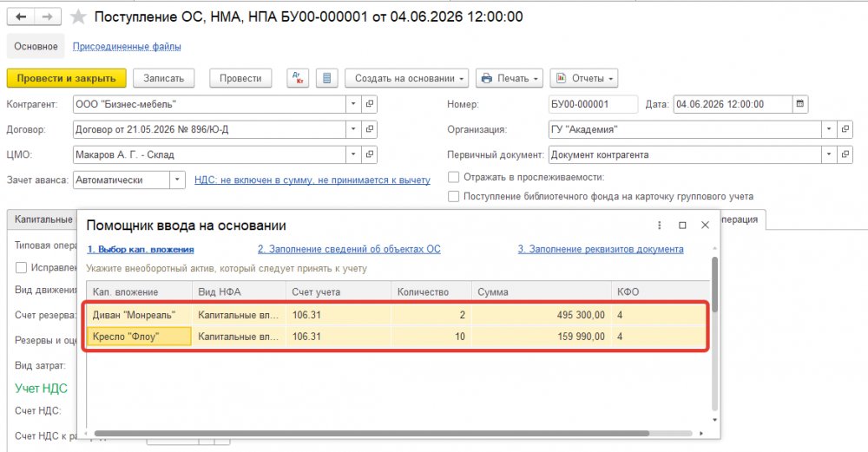Open ЦМО field's linked record icon
The width and height of the screenshot is (868, 452).
369,154
